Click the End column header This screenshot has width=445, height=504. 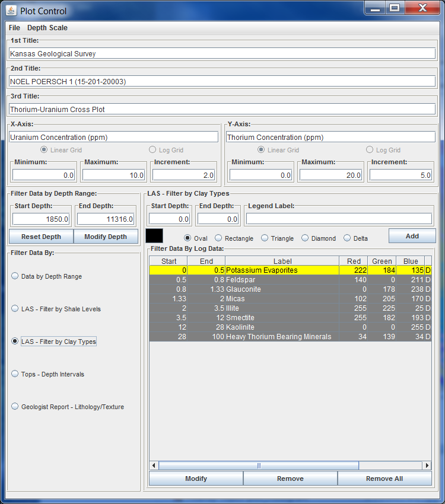tap(206, 261)
